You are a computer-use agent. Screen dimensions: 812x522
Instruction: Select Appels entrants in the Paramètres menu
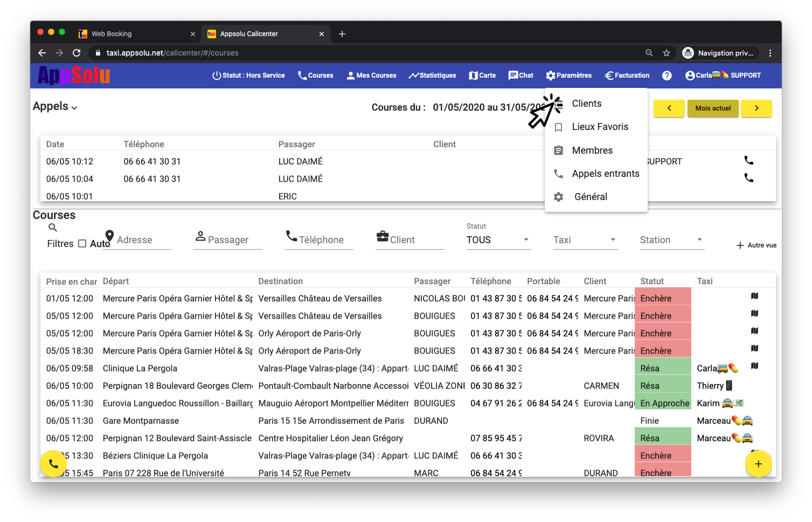596,174
